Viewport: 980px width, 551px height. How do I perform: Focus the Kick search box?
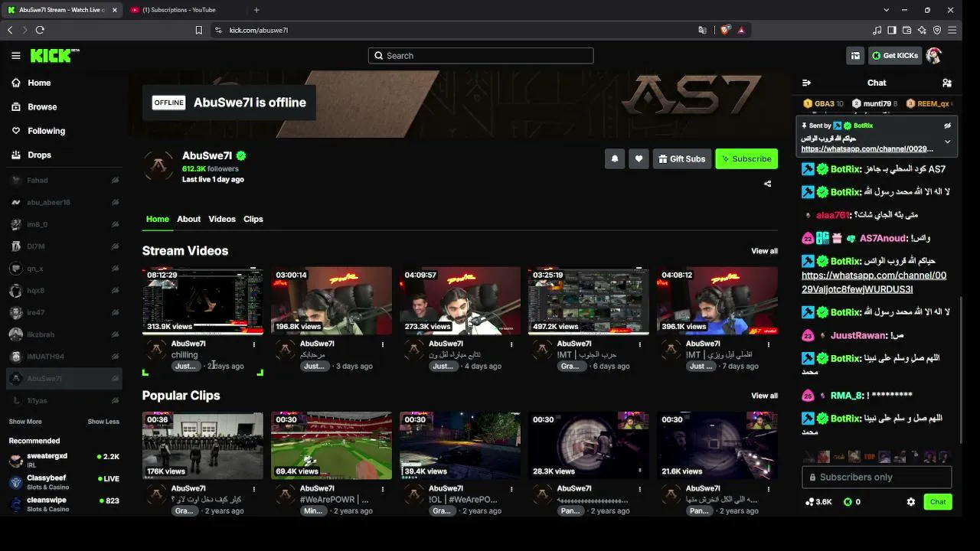(x=481, y=55)
